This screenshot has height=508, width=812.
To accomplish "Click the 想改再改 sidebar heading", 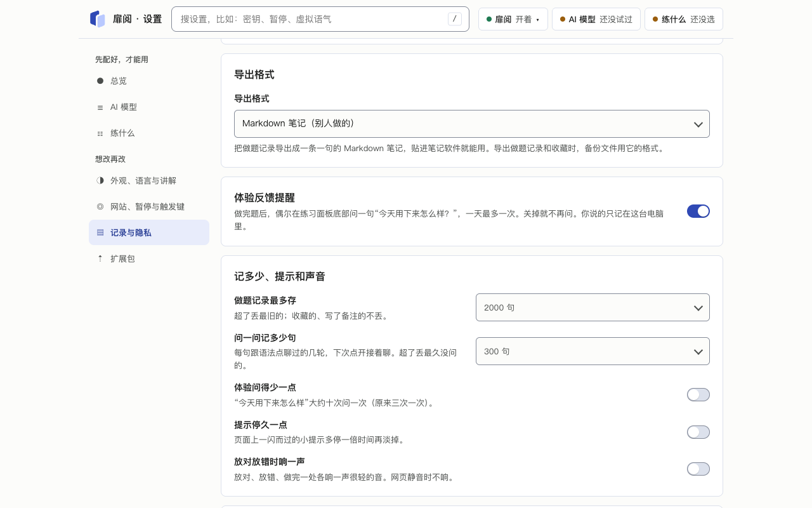I will (110, 159).
